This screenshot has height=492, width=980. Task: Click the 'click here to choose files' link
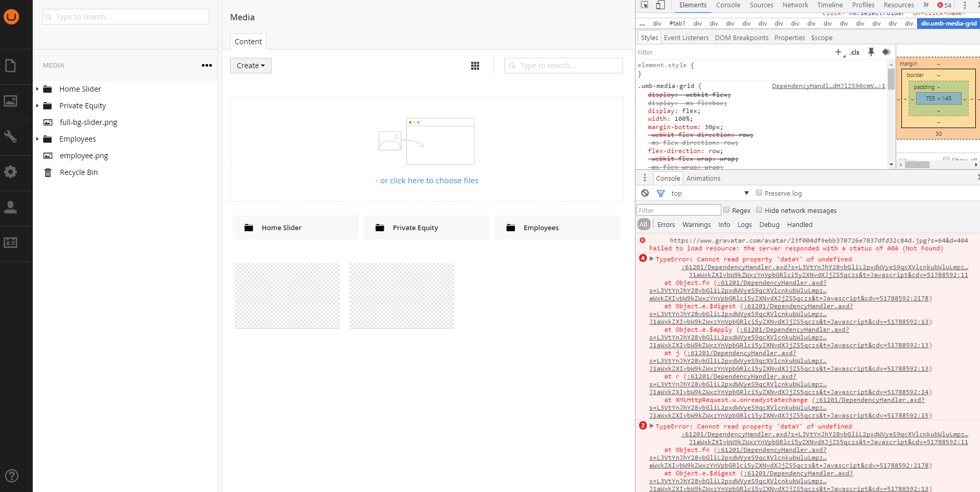[429, 181]
